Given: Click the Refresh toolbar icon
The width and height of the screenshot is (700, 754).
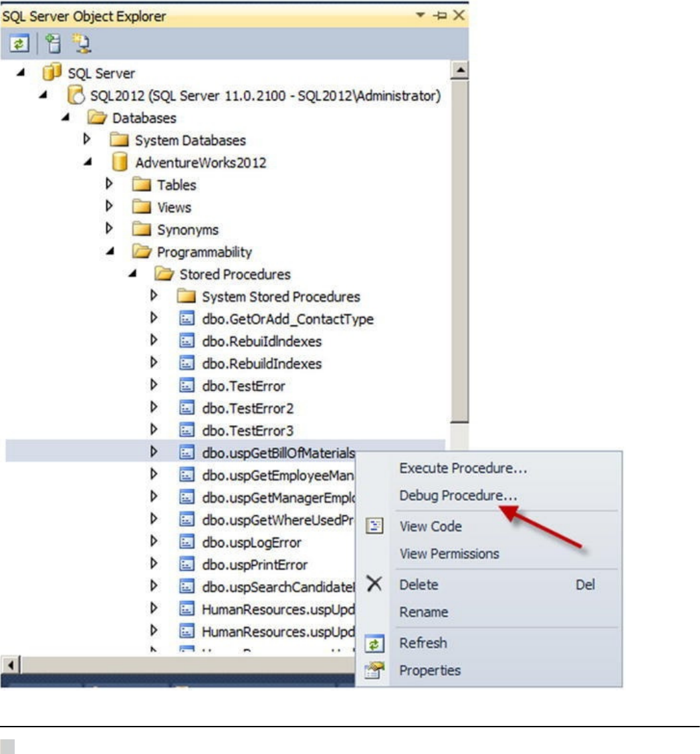Looking at the screenshot, I should click(x=19, y=43).
